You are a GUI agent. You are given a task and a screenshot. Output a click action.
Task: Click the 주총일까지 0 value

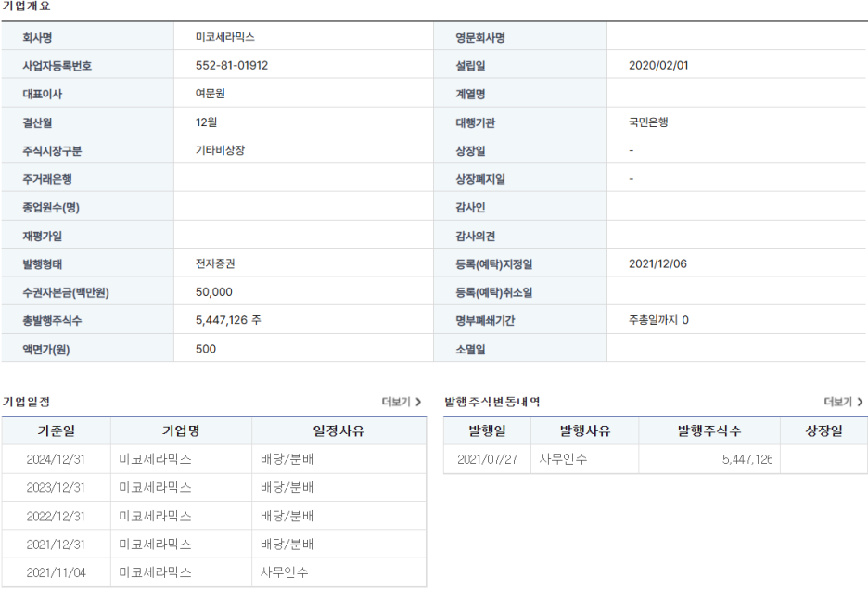[x=658, y=320]
